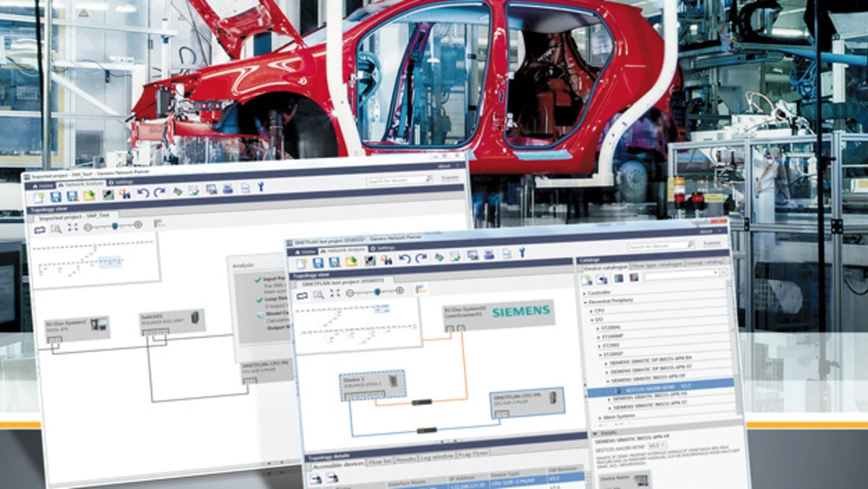This screenshot has width=868, height=489.
Task: Expand the Controller node in the device catalogue
Action: [585, 292]
